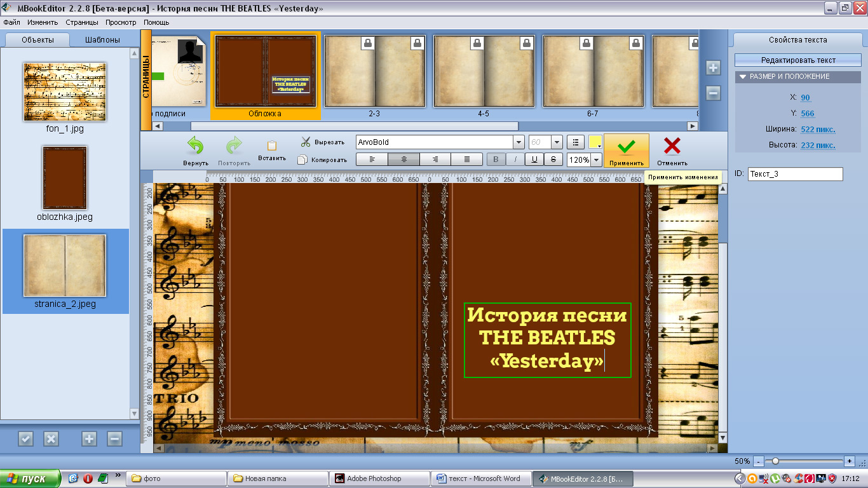
Task: Select the stranica_2.jpeg object thumbnail
Action: pyautogui.click(x=65, y=266)
